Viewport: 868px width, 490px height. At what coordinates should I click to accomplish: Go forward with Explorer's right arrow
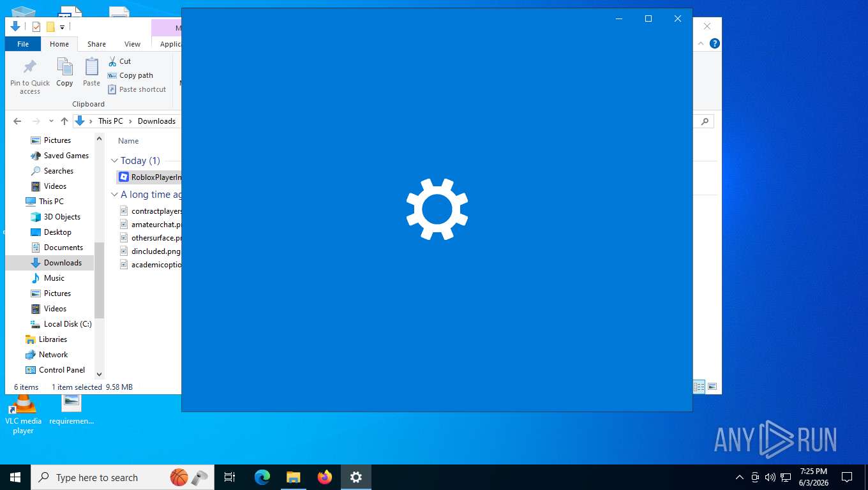click(x=36, y=121)
